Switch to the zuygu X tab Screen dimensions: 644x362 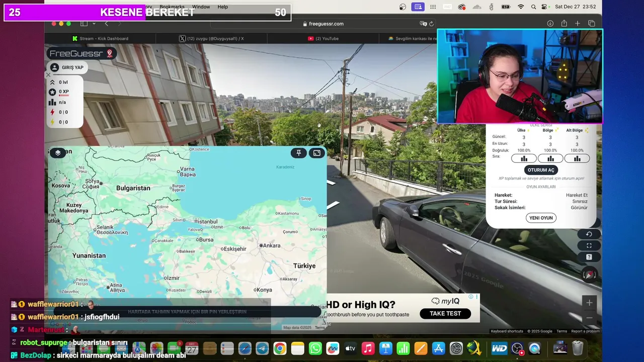click(211, 38)
